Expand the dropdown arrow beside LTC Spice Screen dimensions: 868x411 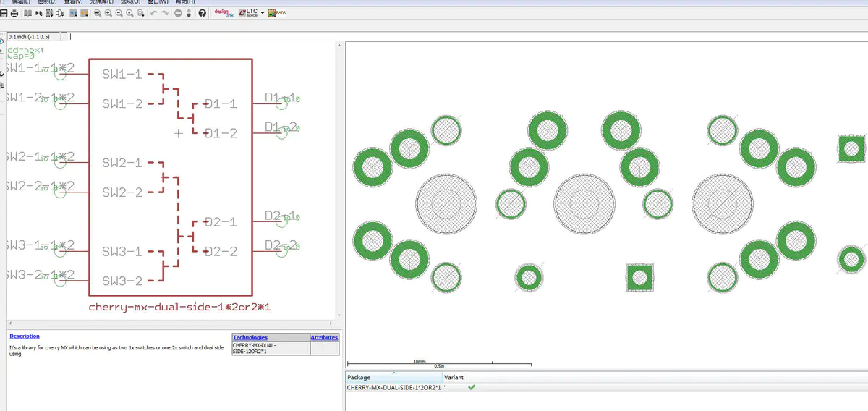pos(263,13)
